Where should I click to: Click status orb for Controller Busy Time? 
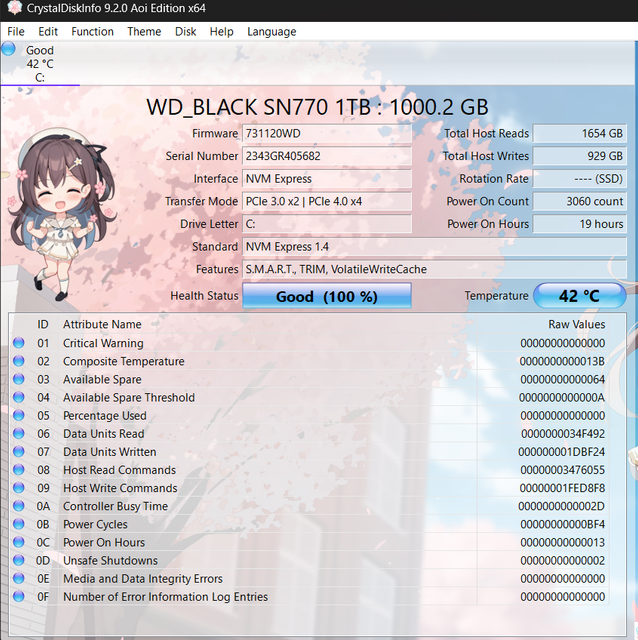click(19, 506)
